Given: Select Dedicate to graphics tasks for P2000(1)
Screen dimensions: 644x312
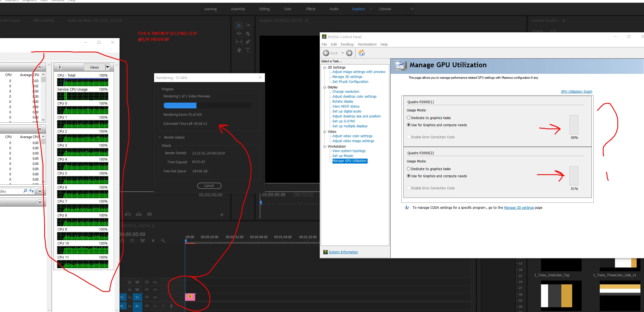Looking at the screenshot, I should click(x=409, y=118).
